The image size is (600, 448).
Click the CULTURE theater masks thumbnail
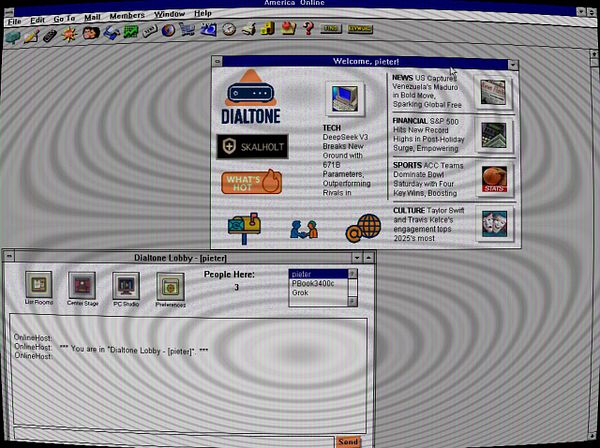[x=494, y=223]
